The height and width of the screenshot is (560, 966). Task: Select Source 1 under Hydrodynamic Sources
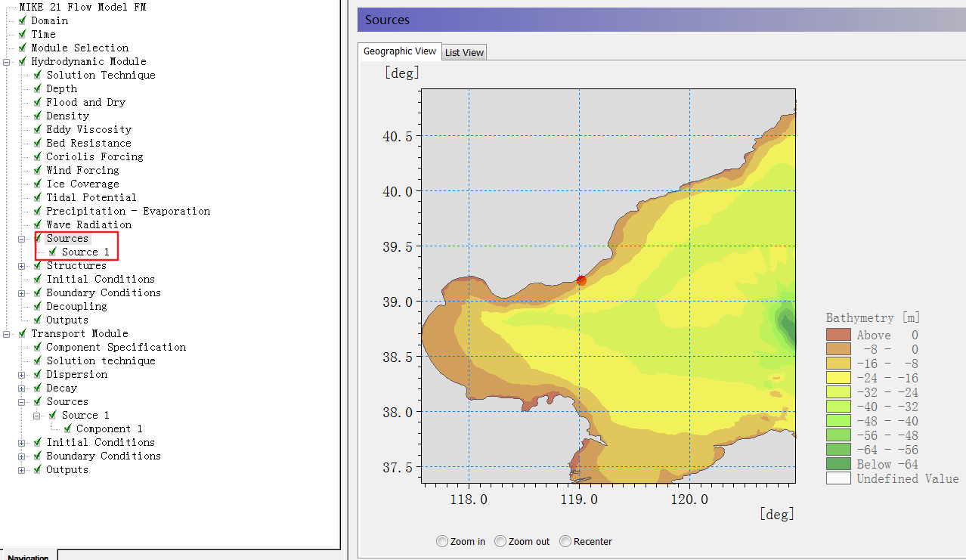85,252
